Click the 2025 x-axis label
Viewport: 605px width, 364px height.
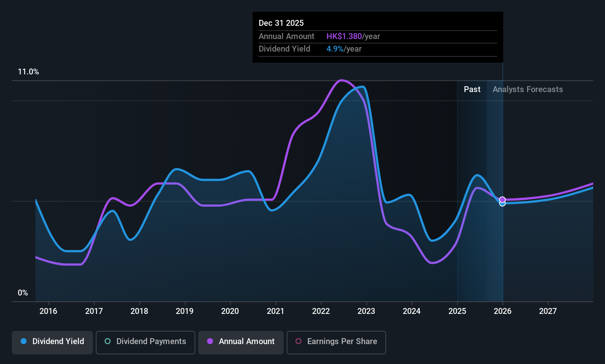pyautogui.click(x=457, y=311)
